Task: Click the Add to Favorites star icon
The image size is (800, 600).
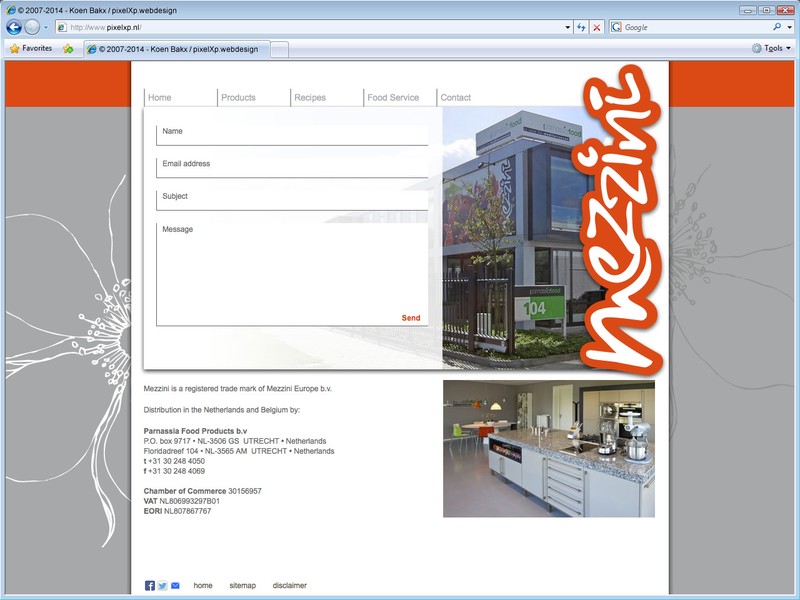Action: point(68,48)
